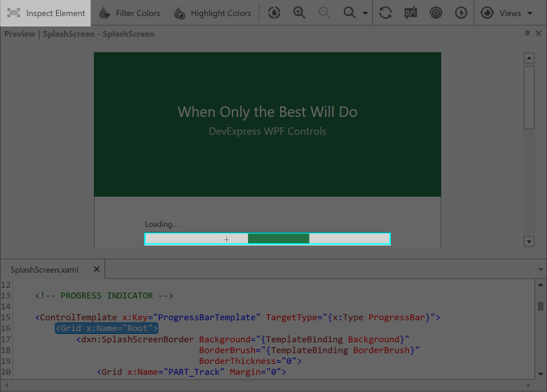Click the preview vertical scrollbar thumb
The width and height of the screenshot is (547, 392).
[x=529, y=98]
